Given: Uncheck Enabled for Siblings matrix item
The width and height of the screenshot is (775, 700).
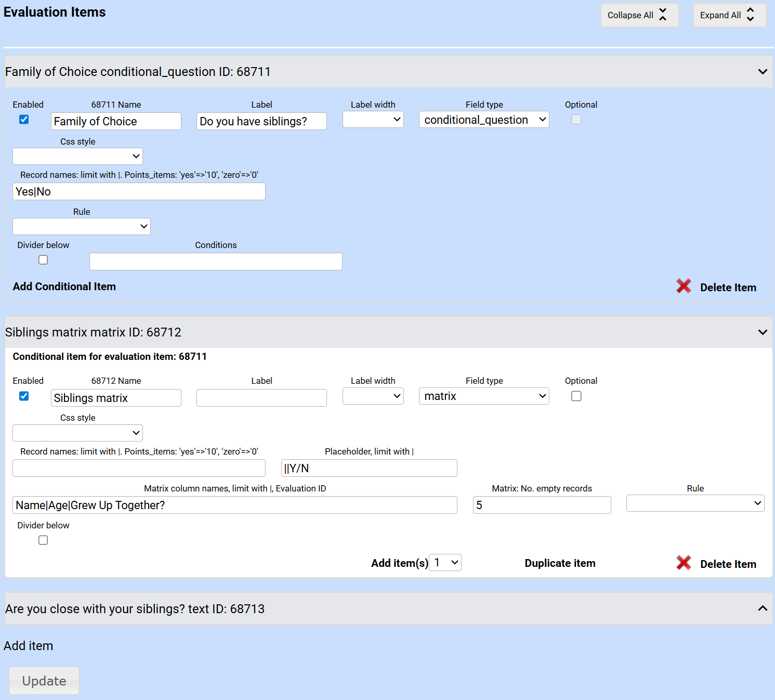Looking at the screenshot, I should pos(24,396).
